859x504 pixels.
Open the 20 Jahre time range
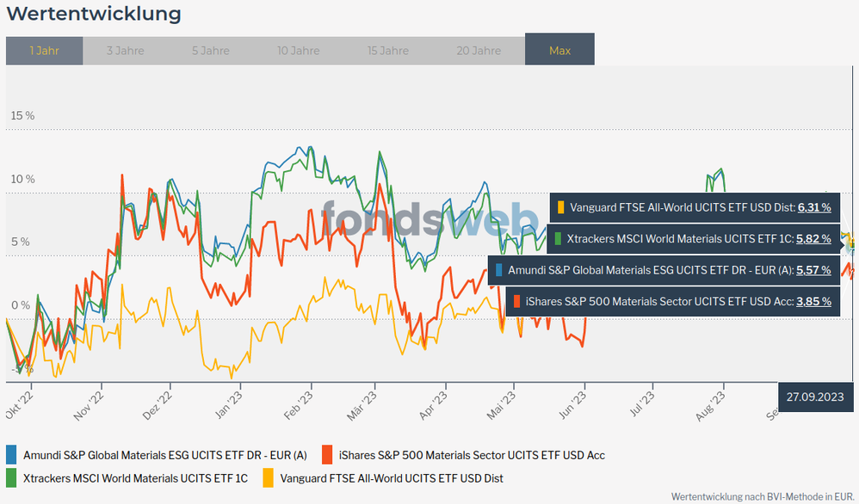pyautogui.click(x=479, y=51)
